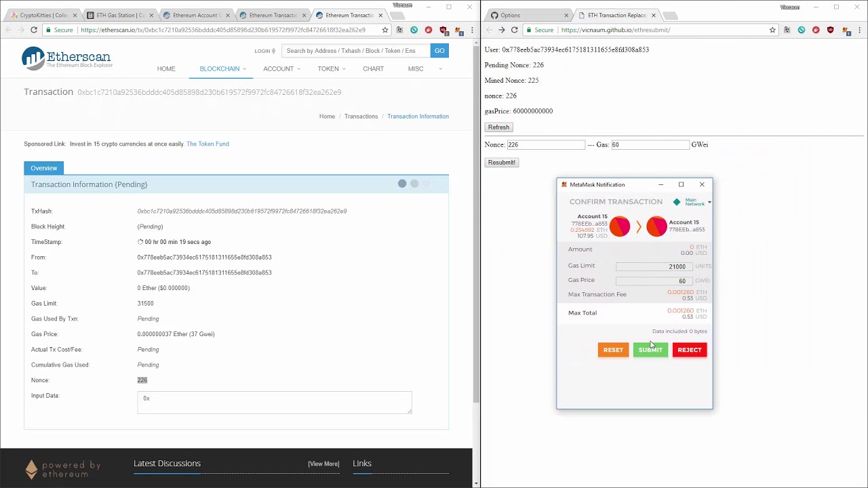Click the LOGIN link
868x488 pixels.
[264, 51]
